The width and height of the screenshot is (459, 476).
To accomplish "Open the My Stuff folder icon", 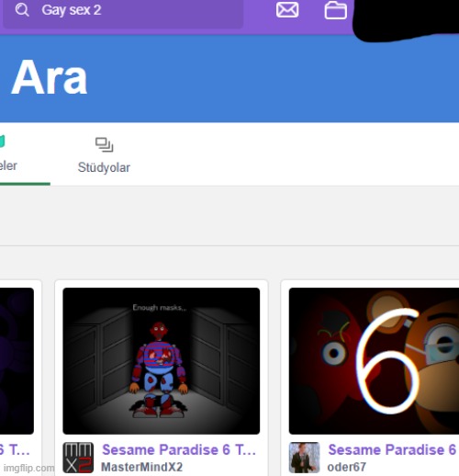I will click(335, 10).
